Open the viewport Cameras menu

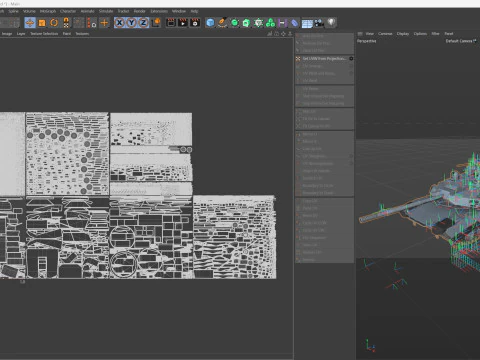point(385,34)
